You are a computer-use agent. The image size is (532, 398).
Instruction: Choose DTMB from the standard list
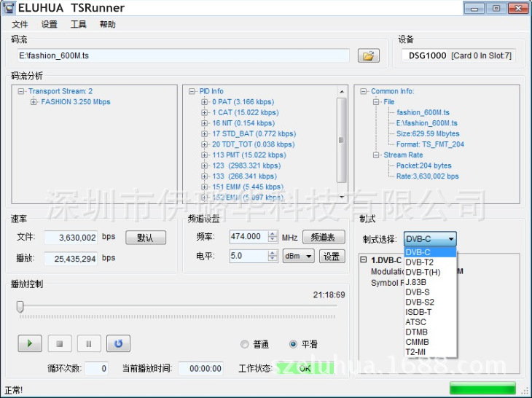[x=430, y=332]
